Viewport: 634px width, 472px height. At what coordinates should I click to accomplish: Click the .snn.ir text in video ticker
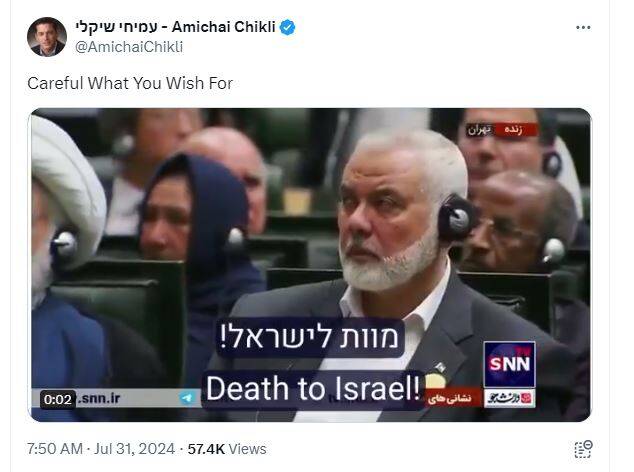pos(99,398)
